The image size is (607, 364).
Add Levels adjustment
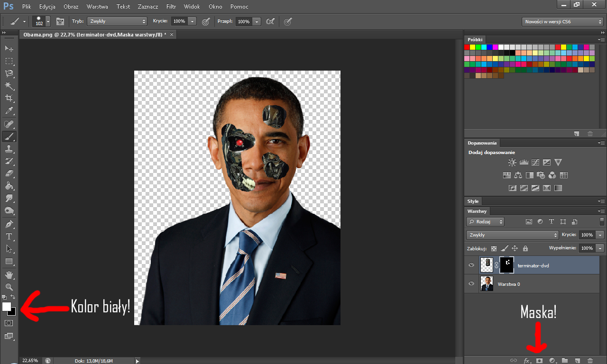click(x=524, y=163)
